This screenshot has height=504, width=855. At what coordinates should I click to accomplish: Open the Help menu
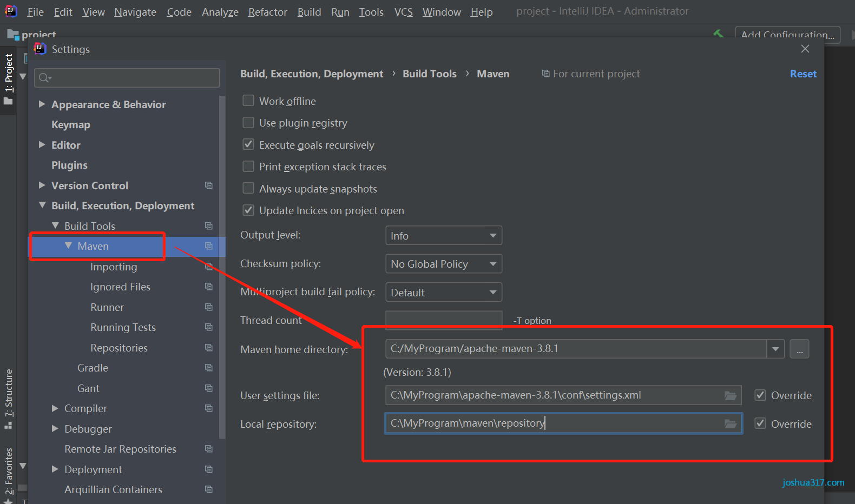[482, 12]
